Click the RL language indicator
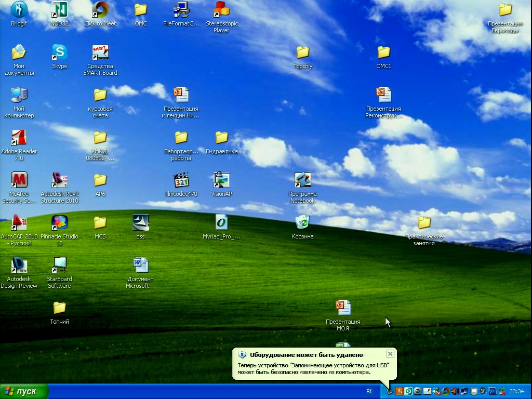 tap(370, 392)
